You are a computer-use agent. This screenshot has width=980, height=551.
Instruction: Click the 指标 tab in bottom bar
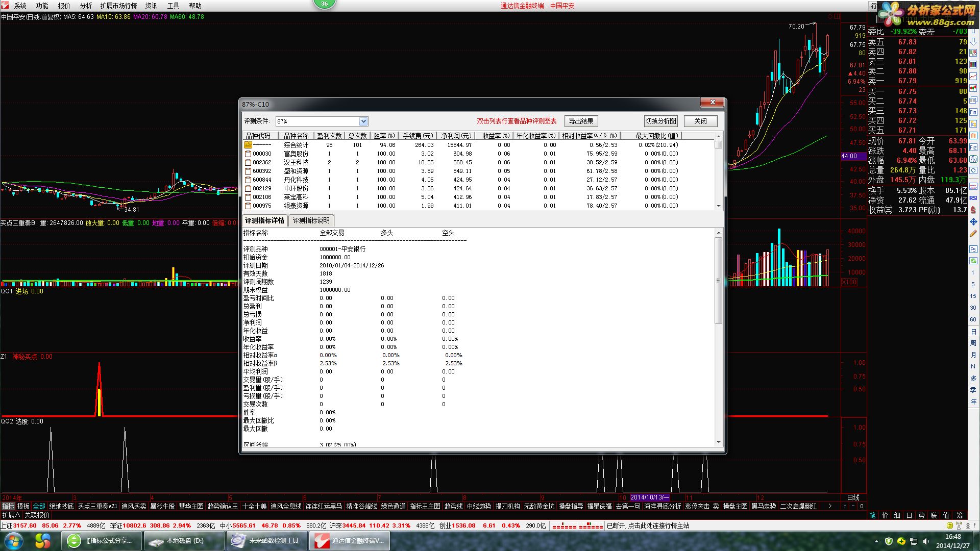(8, 506)
